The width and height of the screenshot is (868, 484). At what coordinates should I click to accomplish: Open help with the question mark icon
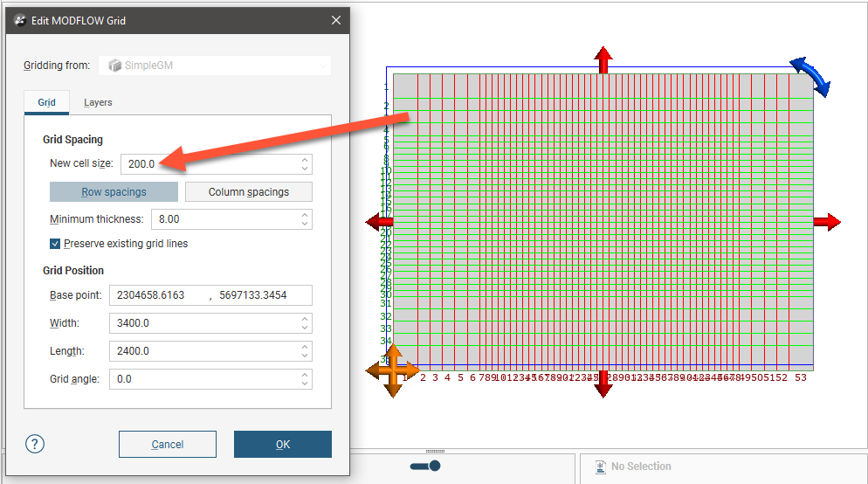tap(35, 444)
